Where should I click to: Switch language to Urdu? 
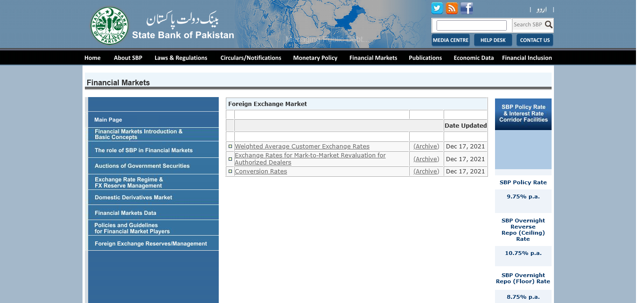(542, 9)
